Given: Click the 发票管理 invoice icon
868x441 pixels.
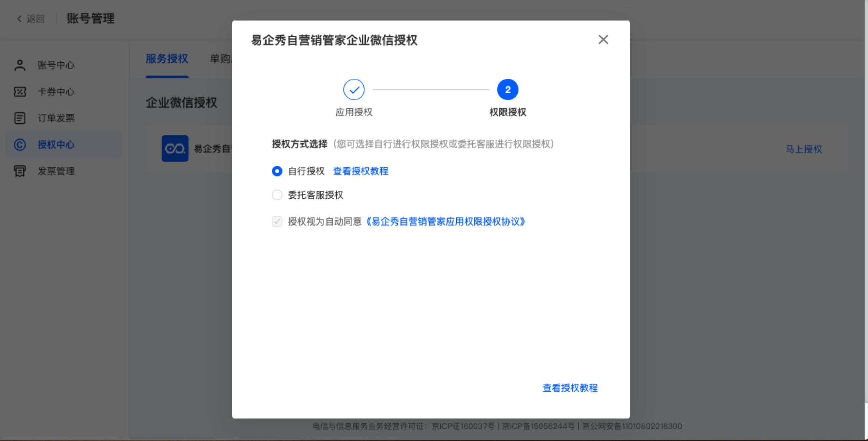Looking at the screenshot, I should click(20, 171).
